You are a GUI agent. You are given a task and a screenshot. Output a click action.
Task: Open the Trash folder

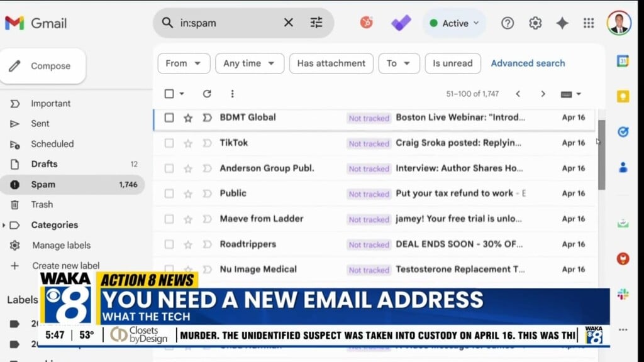[x=42, y=204]
